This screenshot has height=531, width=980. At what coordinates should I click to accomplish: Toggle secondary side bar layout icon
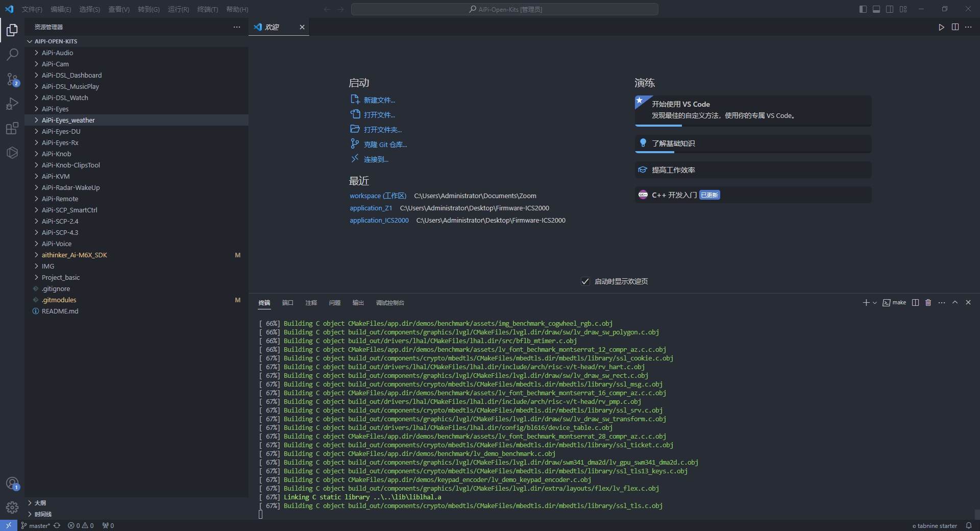[x=890, y=9]
